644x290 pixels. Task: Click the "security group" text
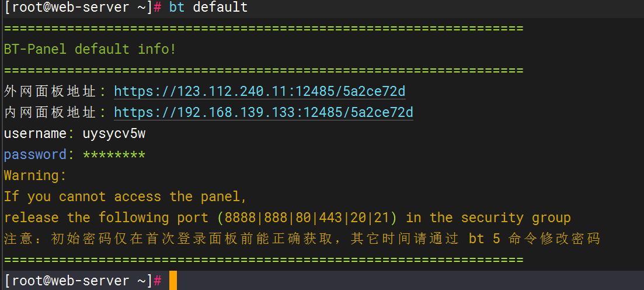(x=516, y=217)
